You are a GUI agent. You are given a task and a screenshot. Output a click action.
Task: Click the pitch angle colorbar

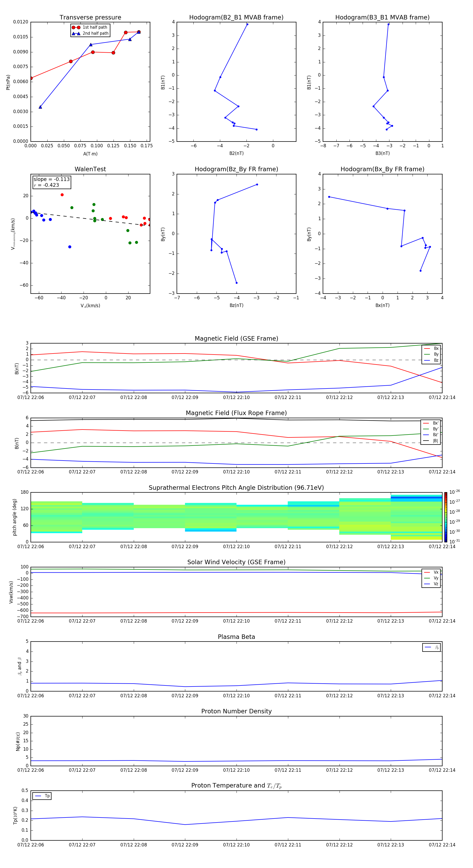pyautogui.click(x=445, y=517)
